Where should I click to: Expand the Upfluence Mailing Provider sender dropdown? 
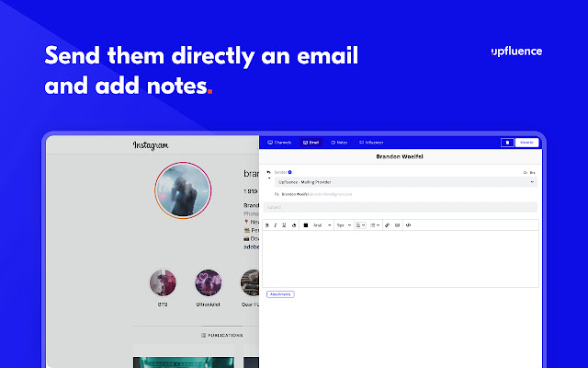click(x=406, y=182)
